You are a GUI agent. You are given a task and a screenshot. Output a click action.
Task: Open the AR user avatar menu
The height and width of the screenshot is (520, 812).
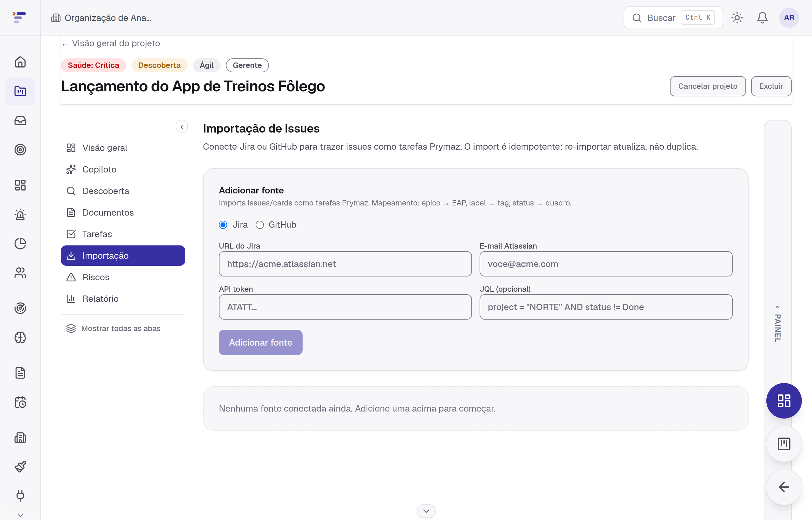tap(789, 17)
